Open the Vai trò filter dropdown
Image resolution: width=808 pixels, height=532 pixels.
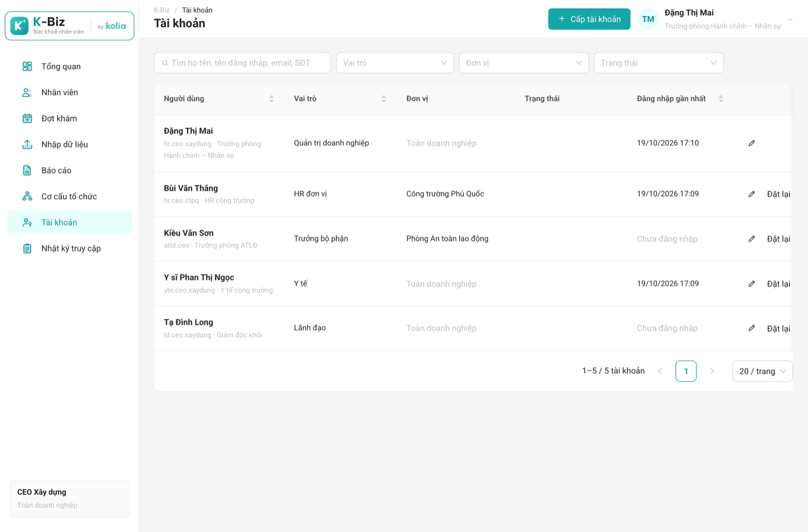(x=395, y=63)
